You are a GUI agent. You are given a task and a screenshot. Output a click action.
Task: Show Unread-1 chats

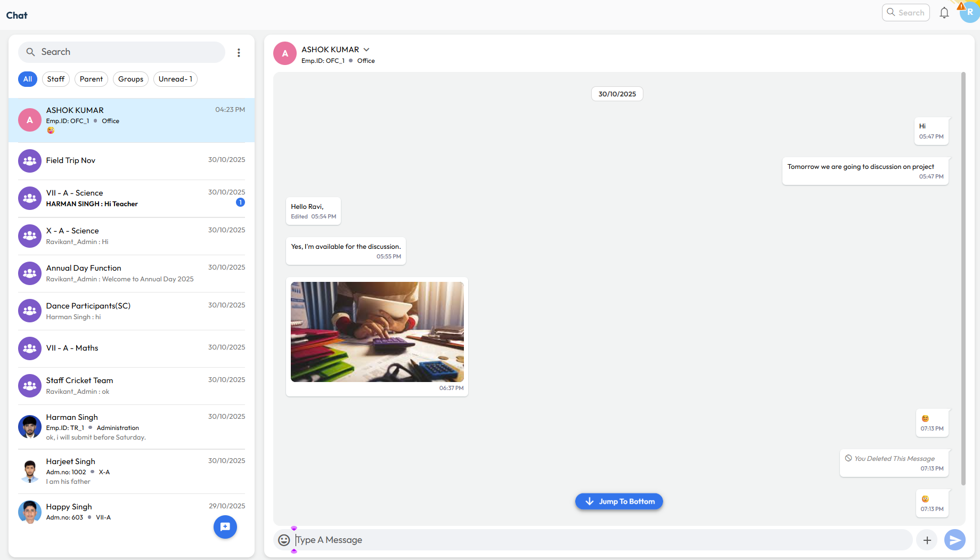pyautogui.click(x=175, y=79)
